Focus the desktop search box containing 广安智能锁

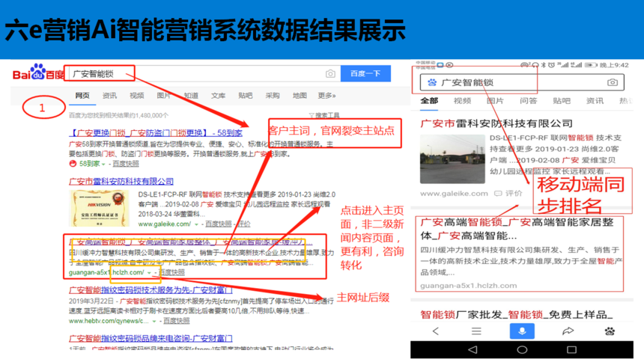pyautogui.click(x=203, y=74)
